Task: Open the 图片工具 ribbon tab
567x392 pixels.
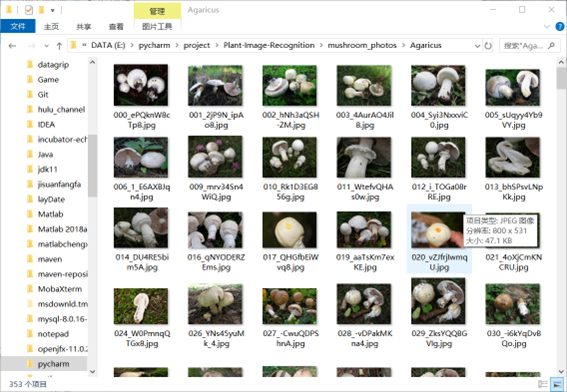Action: point(157,26)
